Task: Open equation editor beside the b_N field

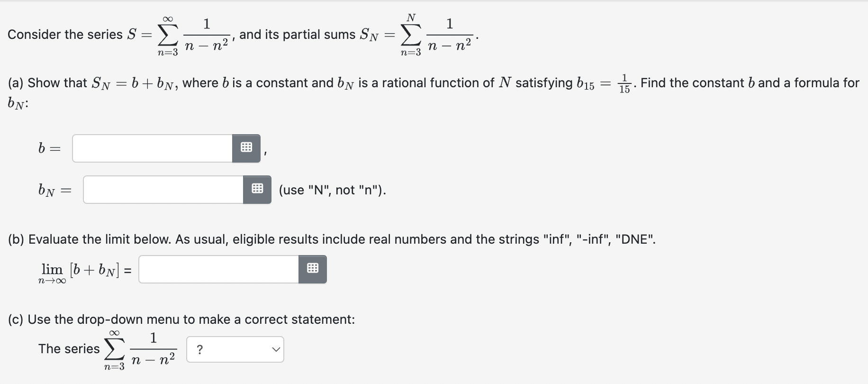Action: (x=257, y=190)
